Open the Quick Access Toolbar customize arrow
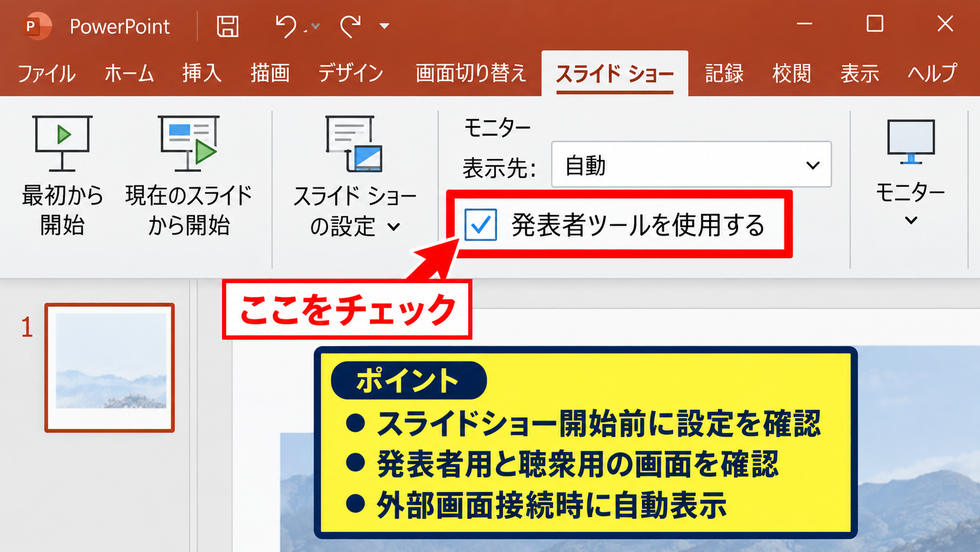This screenshot has width=980, height=552. [x=384, y=26]
